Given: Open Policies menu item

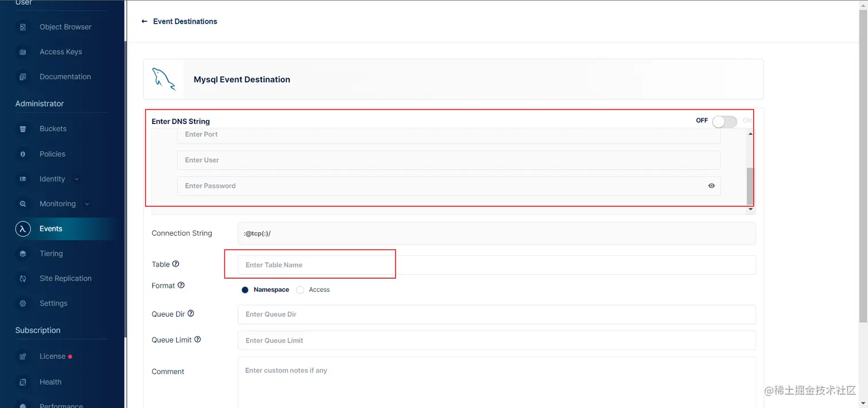Looking at the screenshot, I should (52, 154).
